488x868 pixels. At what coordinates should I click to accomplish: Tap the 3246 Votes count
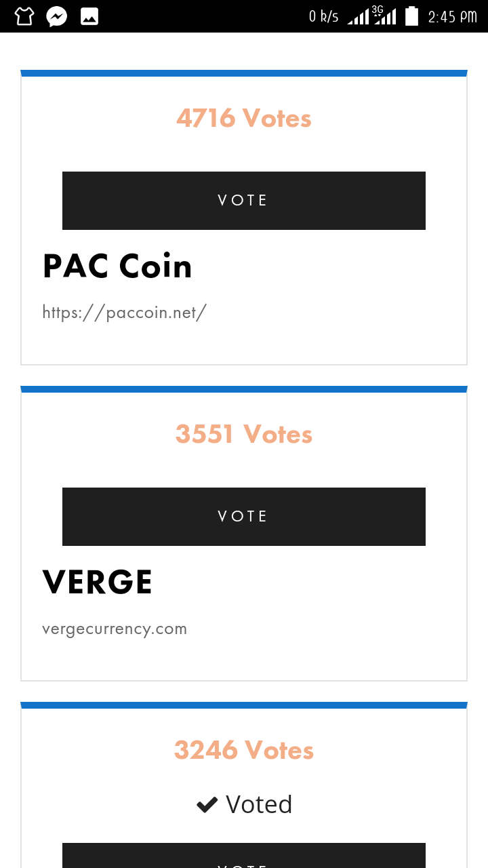[x=244, y=751]
